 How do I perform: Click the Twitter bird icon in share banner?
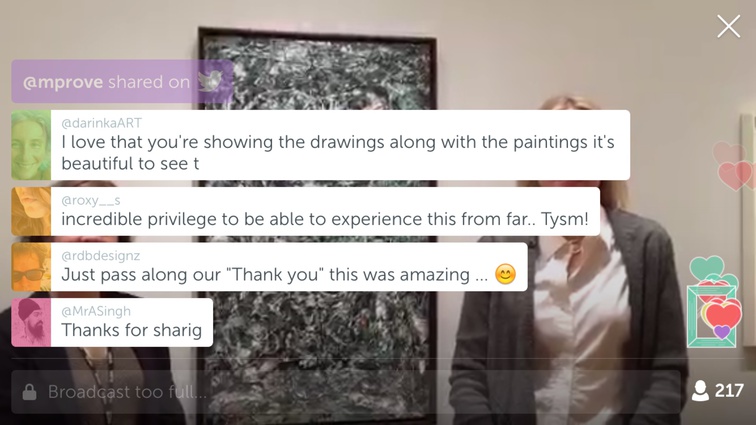(x=210, y=81)
